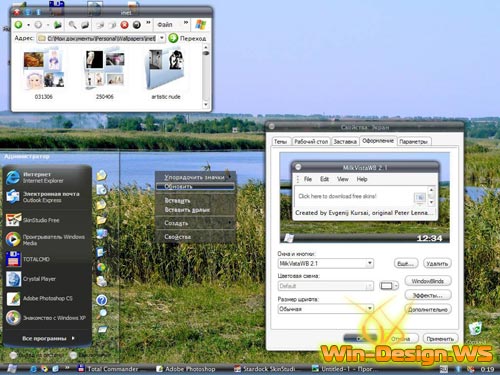Expand the Forward button history dropdown arrow
Image resolution: width=500 pixels, height=375 pixels.
pyautogui.click(x=48, y=25)
